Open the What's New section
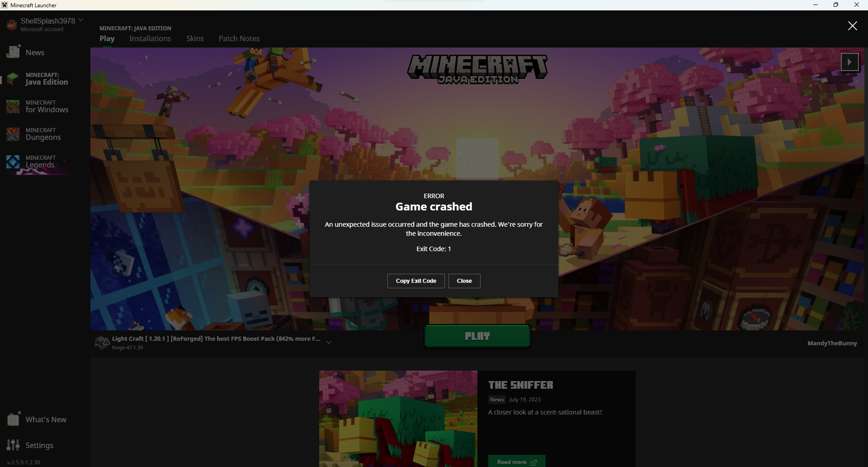 (47, 419)
